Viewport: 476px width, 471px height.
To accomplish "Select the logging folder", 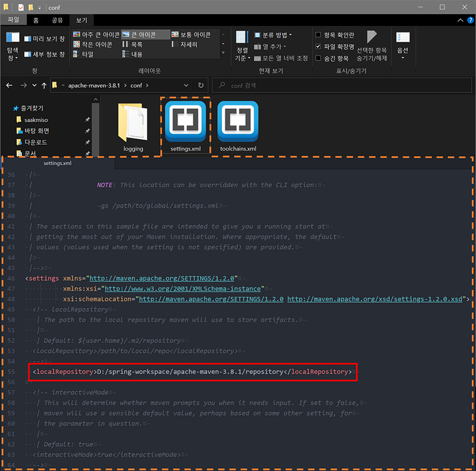I will [x=133, y=127].
